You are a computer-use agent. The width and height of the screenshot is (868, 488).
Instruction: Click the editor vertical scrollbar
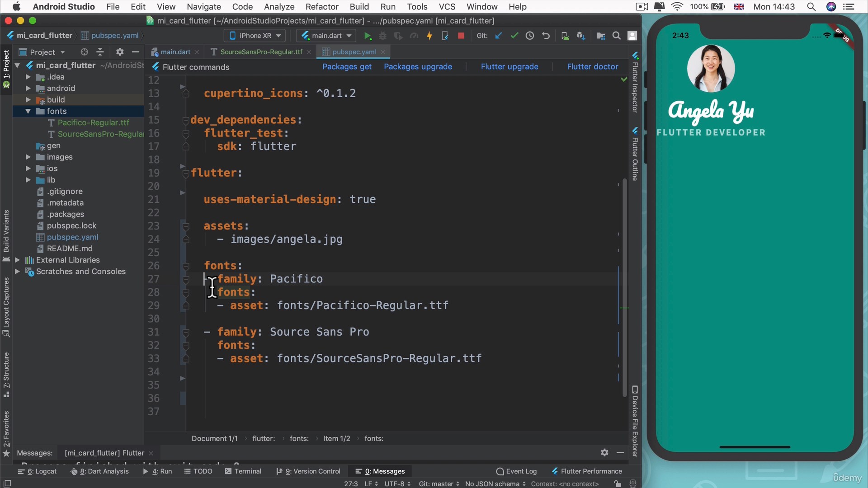(x=625, y=287)
